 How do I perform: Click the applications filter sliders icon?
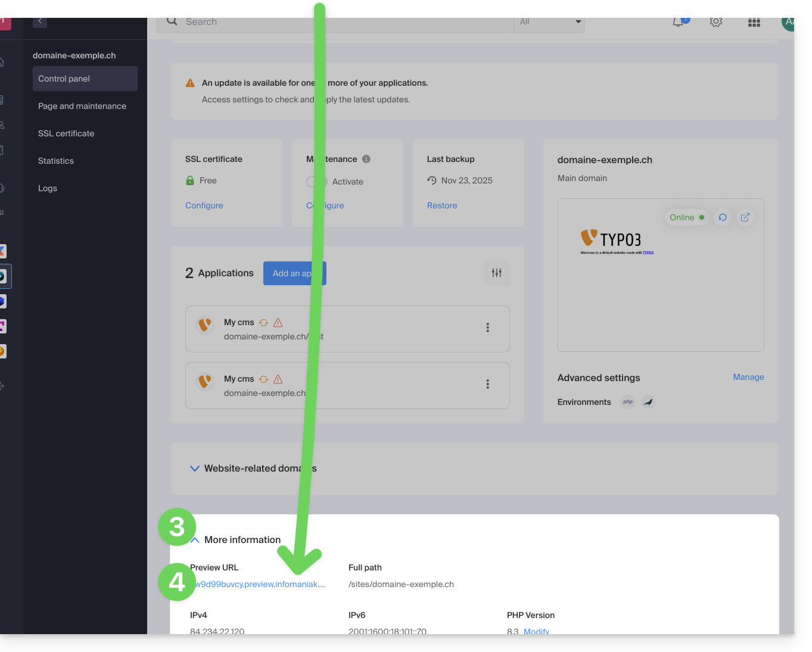(x=497, y=273)
